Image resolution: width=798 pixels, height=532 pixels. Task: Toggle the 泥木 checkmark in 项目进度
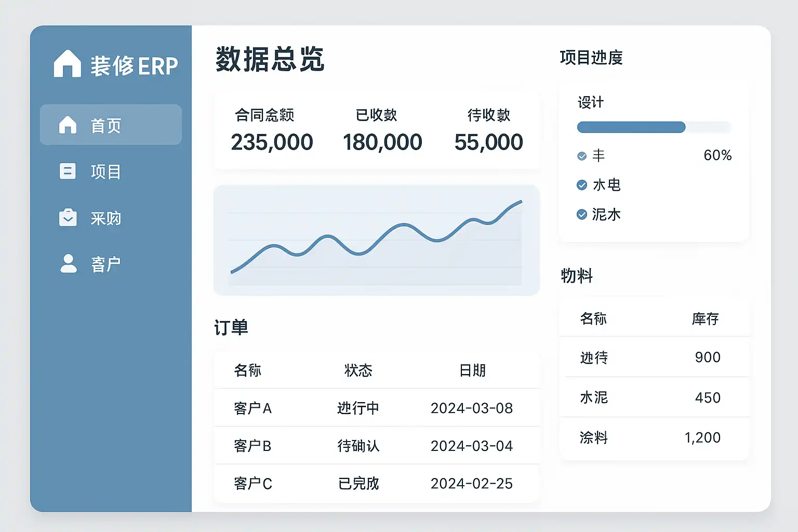(x=582, y=215)
